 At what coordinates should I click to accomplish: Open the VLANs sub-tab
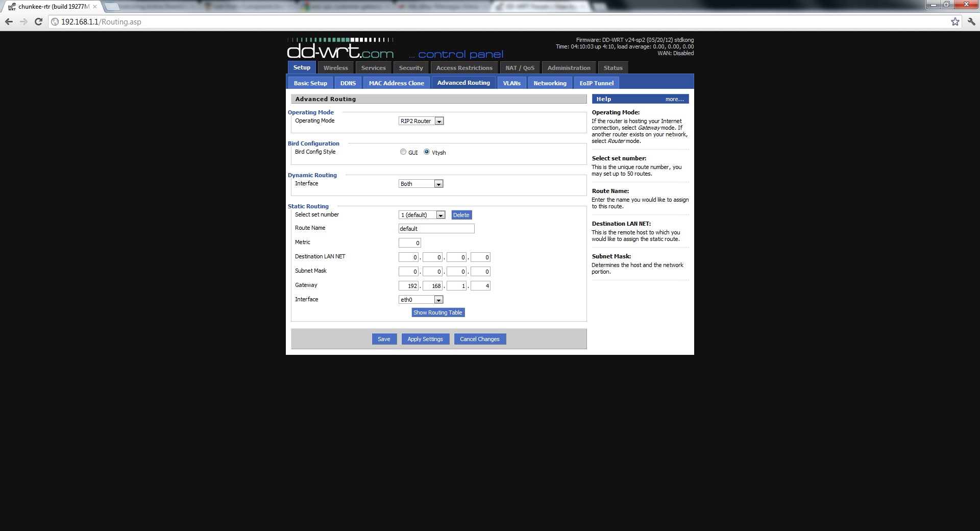[511, 83]
